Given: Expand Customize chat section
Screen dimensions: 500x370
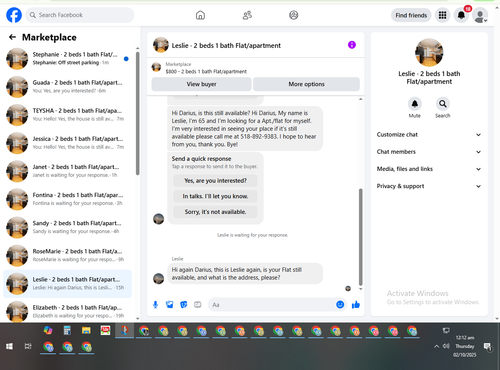Looking at the screenshot, I should (x=429, y=135).
